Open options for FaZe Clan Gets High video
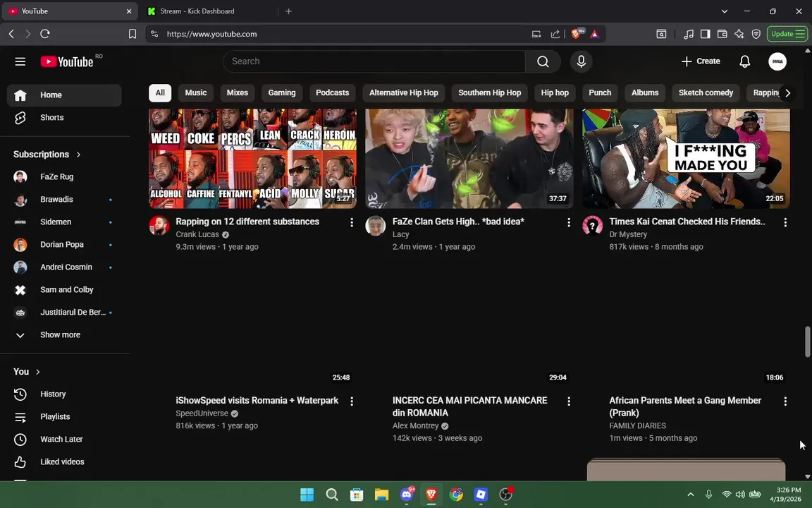 tap(569, 222)
